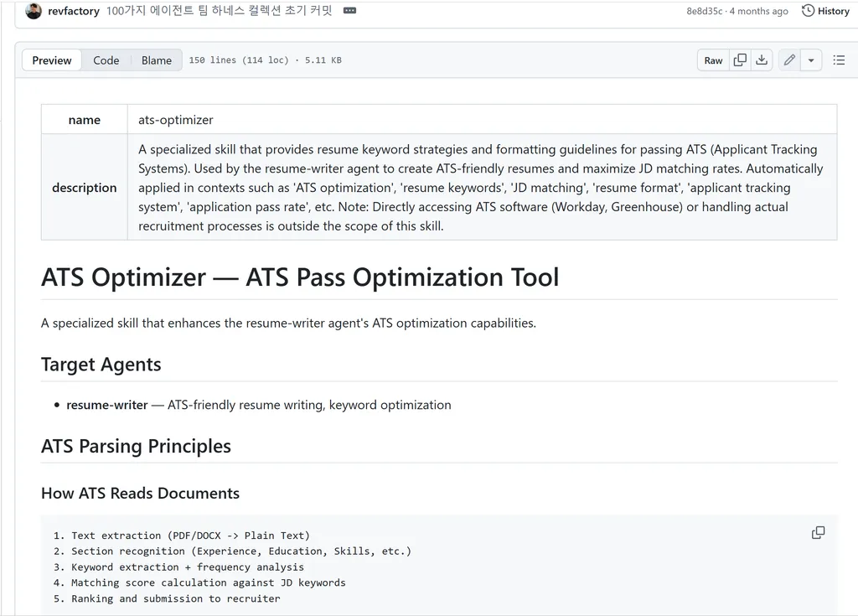This screenshot has width=858, height=616.
Task: Download the raw file
Action: (x=761, y=60)
